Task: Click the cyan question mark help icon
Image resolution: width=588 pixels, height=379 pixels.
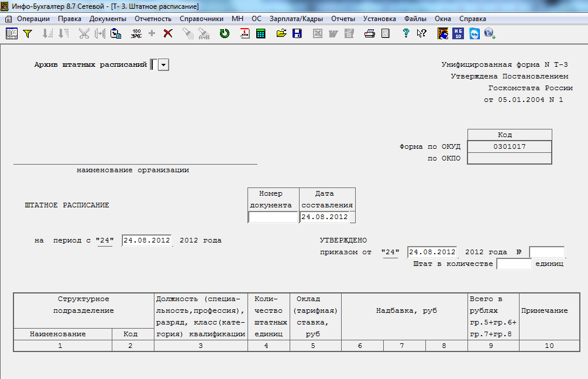Action: pos(406,33)
